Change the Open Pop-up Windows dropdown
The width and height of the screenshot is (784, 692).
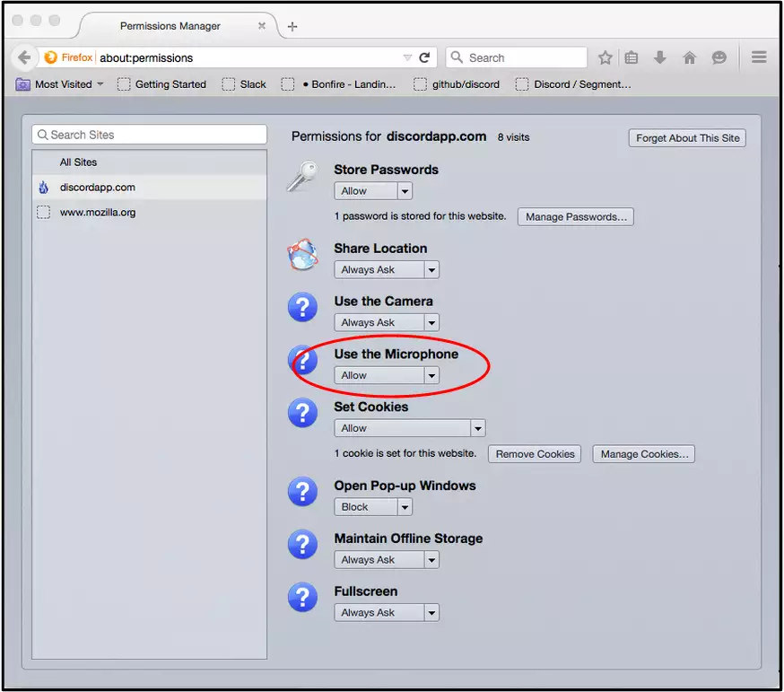tap(373, 507)
